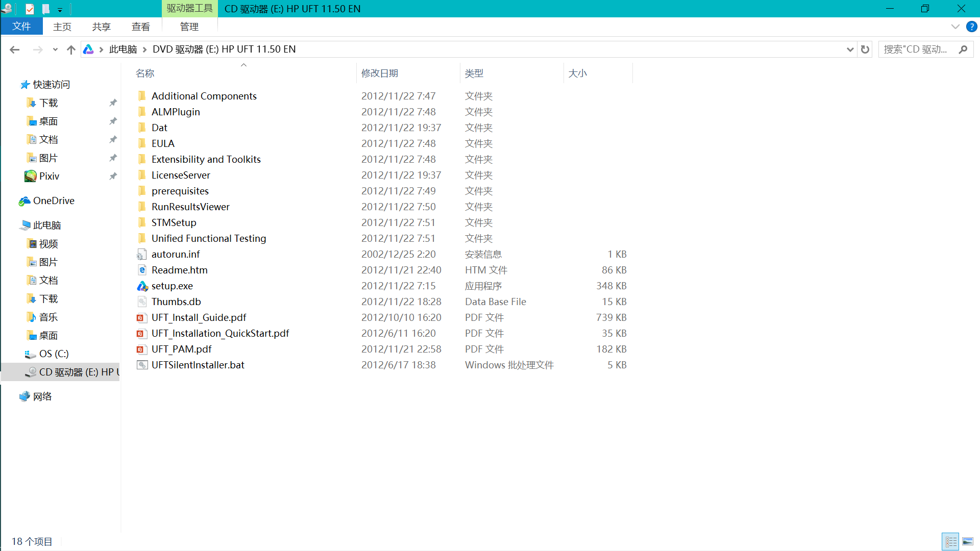Viewport: 980px width, 551px height.
Task: Click the Forward navigation arrow
Action: 38,49
